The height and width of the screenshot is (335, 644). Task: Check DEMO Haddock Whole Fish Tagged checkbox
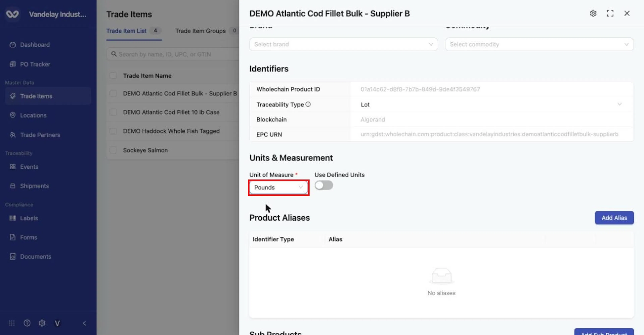click(113, 131)
